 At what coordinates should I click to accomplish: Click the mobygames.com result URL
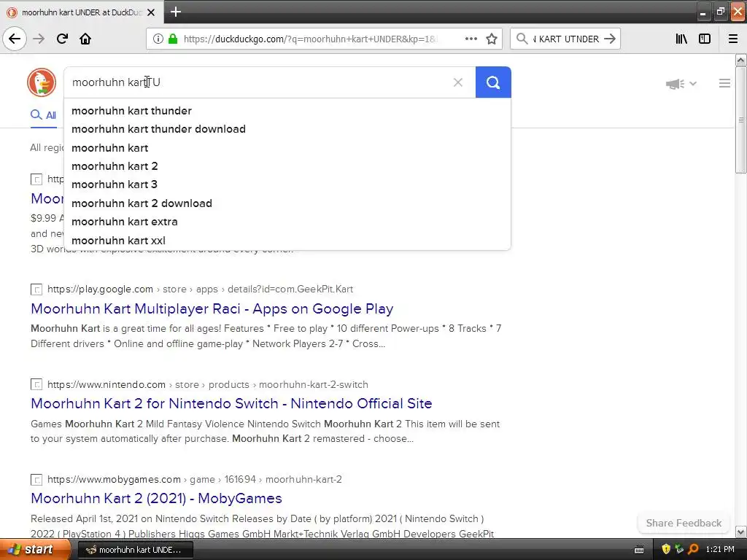pyautogui.click(x=194, y=479)
